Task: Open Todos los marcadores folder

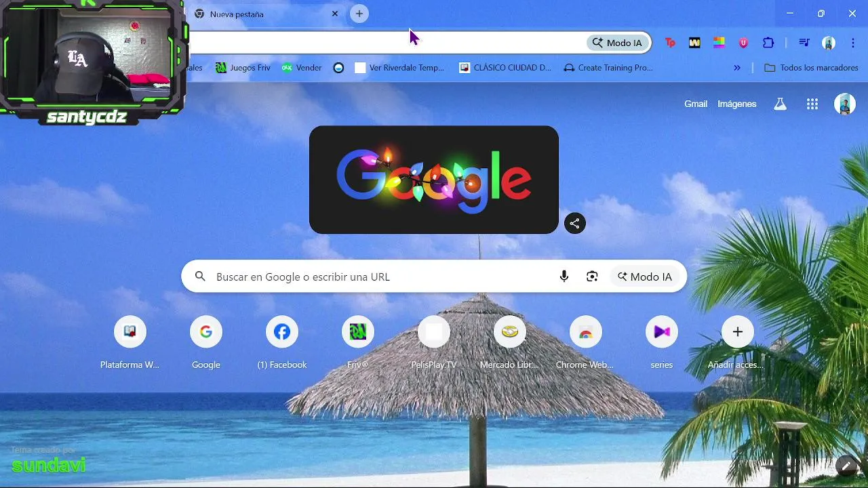Action: tap(811, 68)
